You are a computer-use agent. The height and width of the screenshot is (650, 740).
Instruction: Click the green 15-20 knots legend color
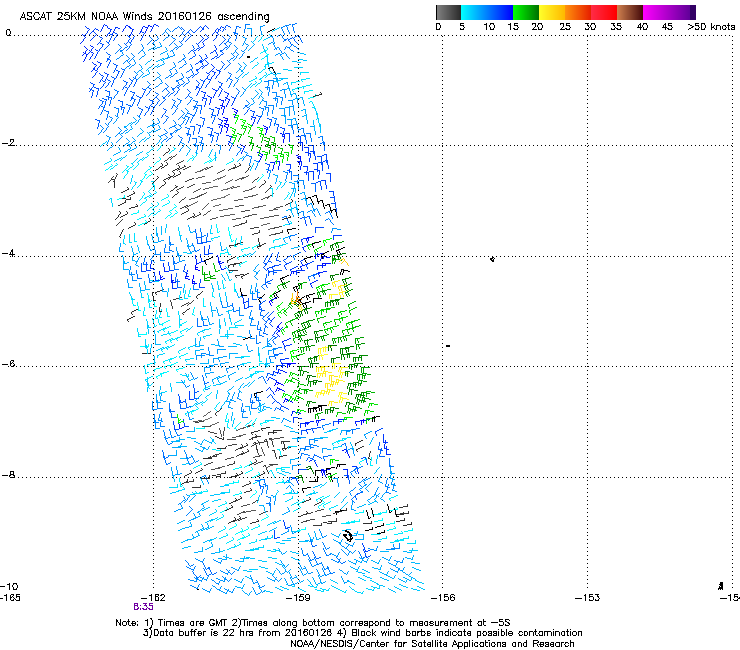coord(526,12)
